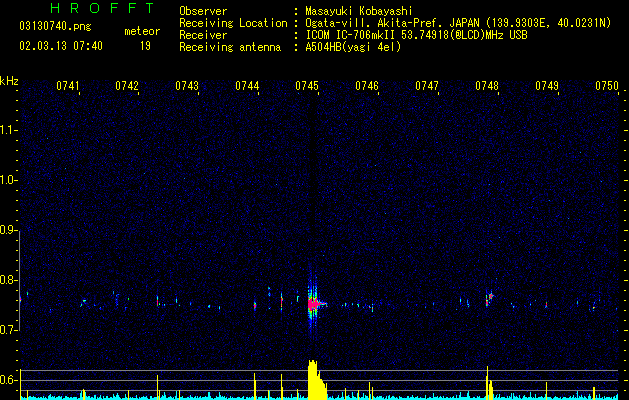Image resolution: width=629 pixels, height=400 pixels.
Task: Click the 0.7 kHz frequency label
Action: tap(8, 330)
